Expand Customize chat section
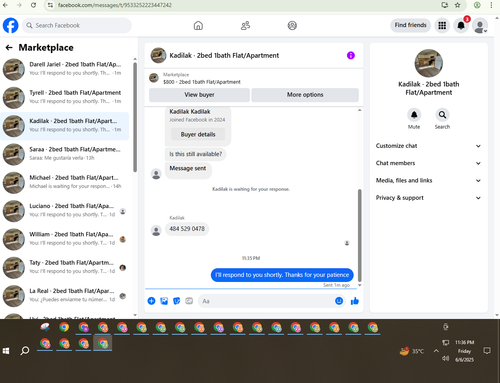This screenshot has height=383, width=500. (x=428, y=146)
